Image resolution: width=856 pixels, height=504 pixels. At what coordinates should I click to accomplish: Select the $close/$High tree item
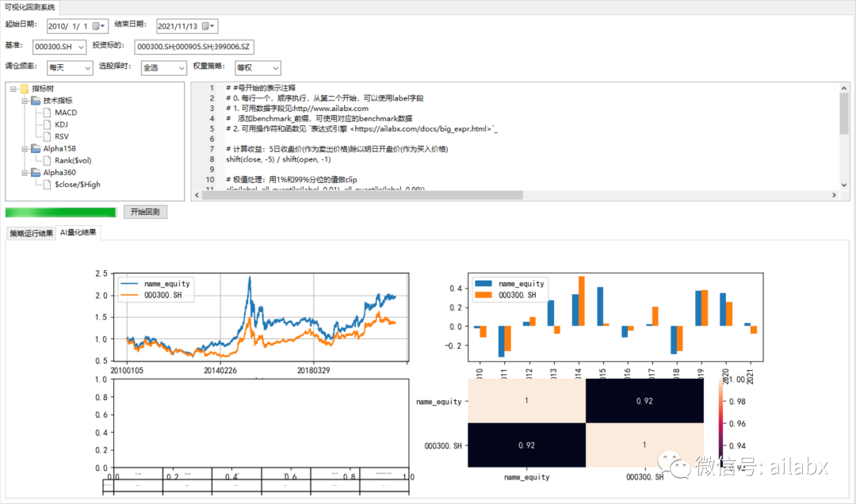[x=78, y=185]
